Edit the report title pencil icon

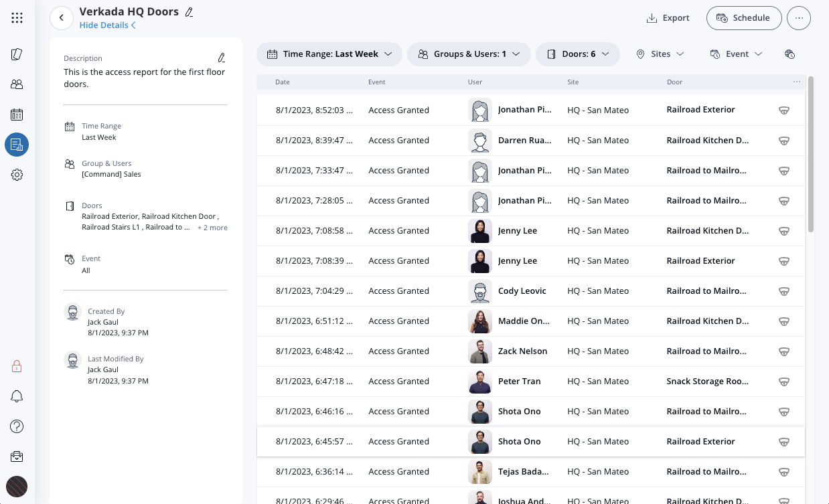(189, 12)
